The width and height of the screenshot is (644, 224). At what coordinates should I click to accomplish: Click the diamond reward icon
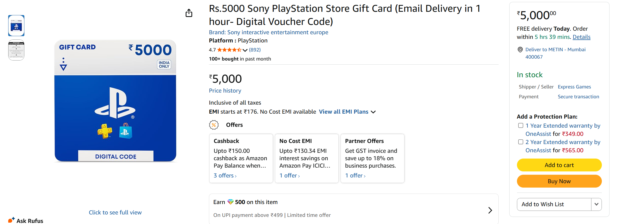pyautogui.click(x=230, y=202)
